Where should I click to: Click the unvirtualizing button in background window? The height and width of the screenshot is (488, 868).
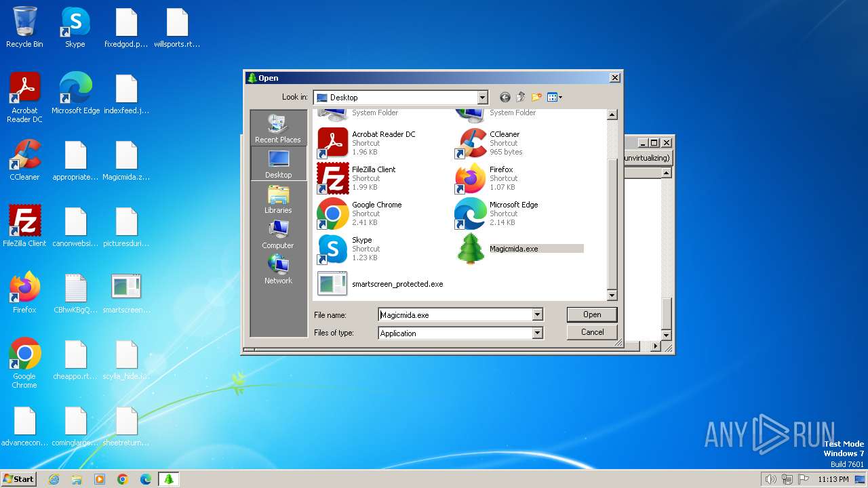click(648, 158)
